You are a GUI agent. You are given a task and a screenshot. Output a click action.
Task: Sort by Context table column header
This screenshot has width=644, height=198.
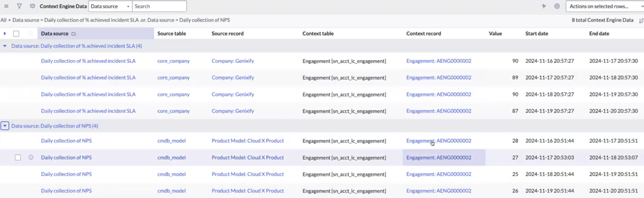click(318, 34)
